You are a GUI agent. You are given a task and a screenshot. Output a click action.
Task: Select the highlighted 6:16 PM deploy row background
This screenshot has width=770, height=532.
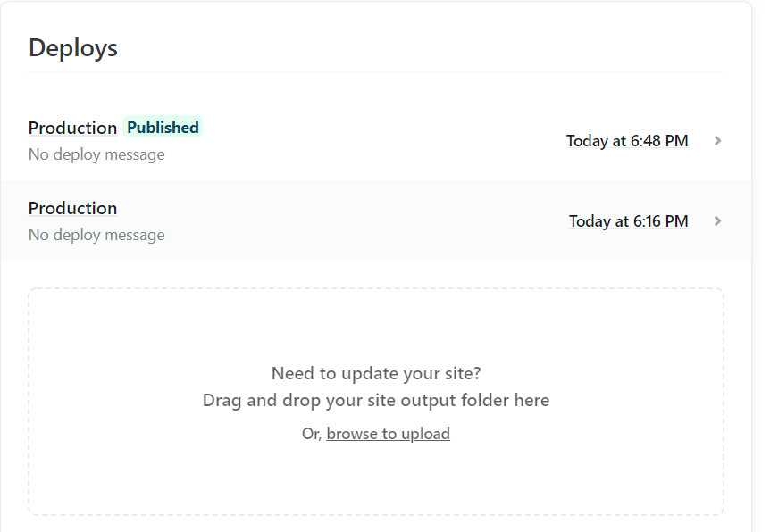(x=376, y=220)
